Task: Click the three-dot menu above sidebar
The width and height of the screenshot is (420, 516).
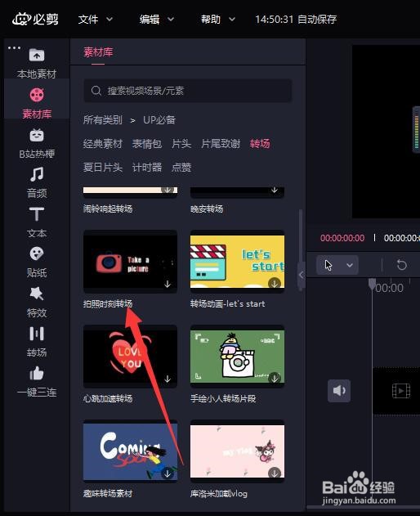Action: coord(14,47)
